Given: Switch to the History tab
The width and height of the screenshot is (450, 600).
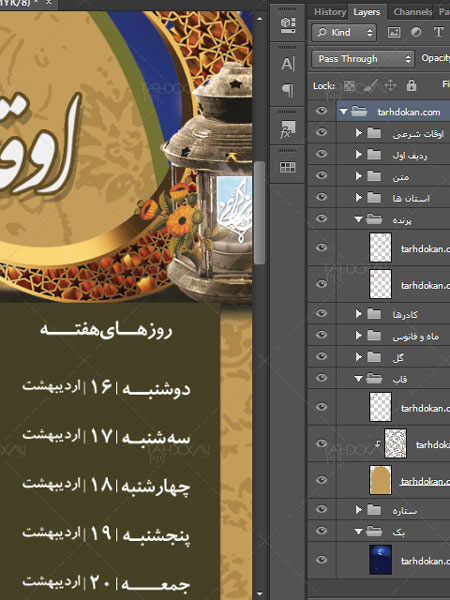Looking at the screenshot, I should 329,12.
